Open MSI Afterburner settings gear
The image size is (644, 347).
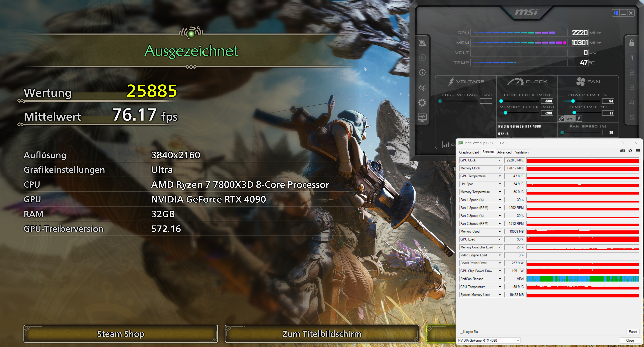tap(422, 103)
